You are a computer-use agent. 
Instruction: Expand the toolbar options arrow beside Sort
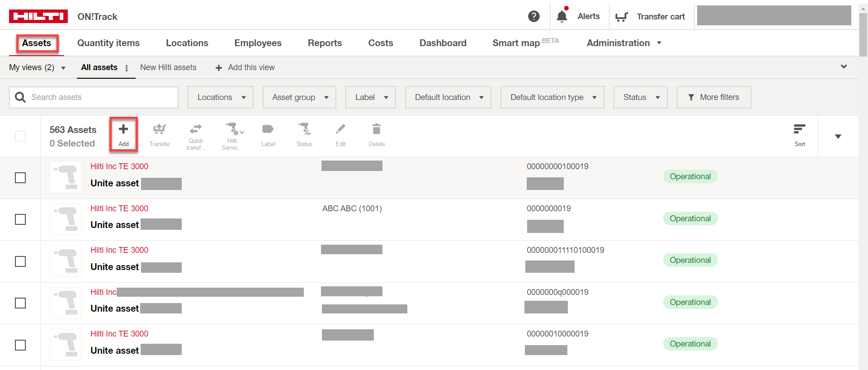pos(838,136)
